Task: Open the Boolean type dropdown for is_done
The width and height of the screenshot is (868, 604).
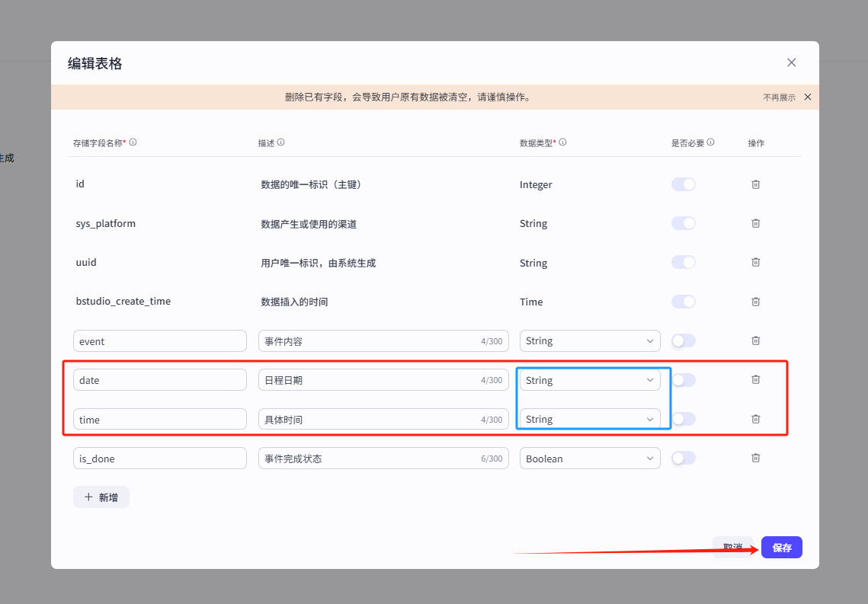Action: coord(589,459)
